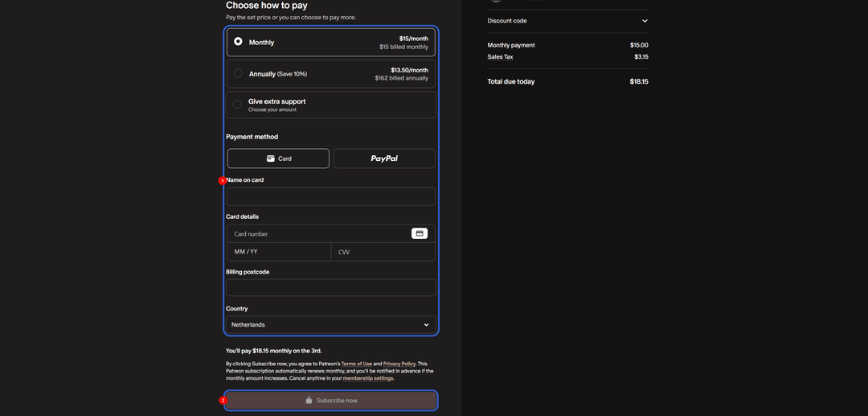Image resolution: width=868 pixels, height=416 pixels.
Task: Choose the Card payment method
Action: pos(278,159)
